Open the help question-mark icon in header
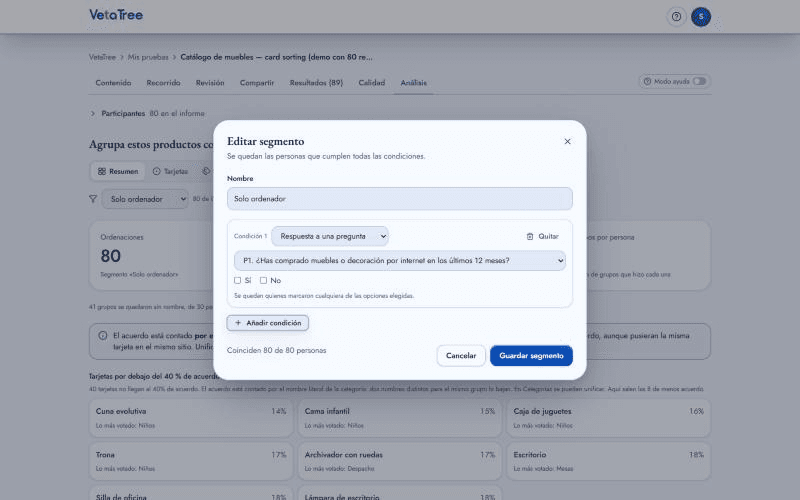800x500 pixels. [676, 17]
